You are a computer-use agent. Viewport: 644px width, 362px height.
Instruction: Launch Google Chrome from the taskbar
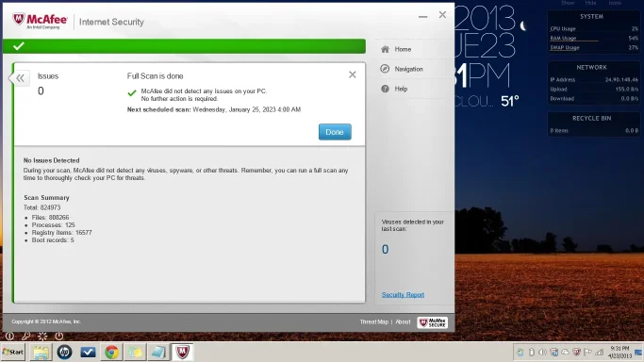[111, 353]
